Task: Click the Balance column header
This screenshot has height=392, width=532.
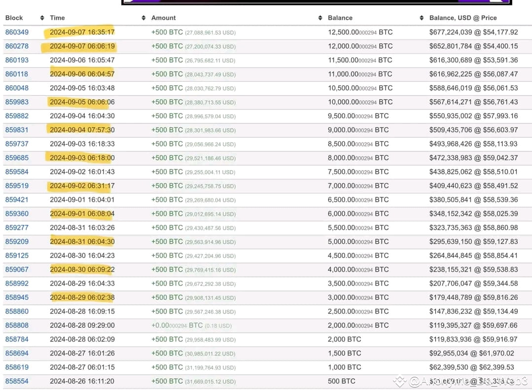Action: click(340, 18)
